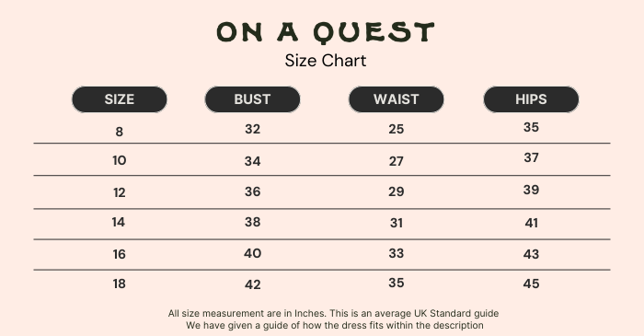Pick size 18 in the size column
This screenshot has height=336, width=644.
pyautogui.click(x=119, y=284)
